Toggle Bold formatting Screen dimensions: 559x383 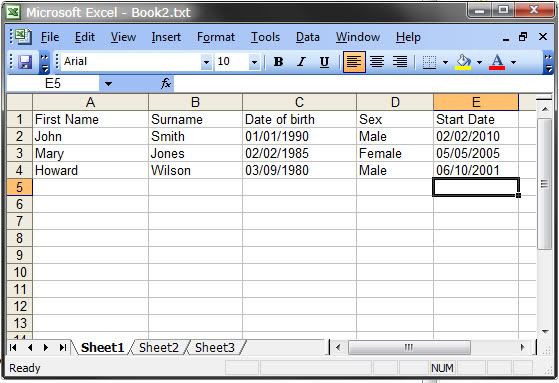tap(278, 62)
